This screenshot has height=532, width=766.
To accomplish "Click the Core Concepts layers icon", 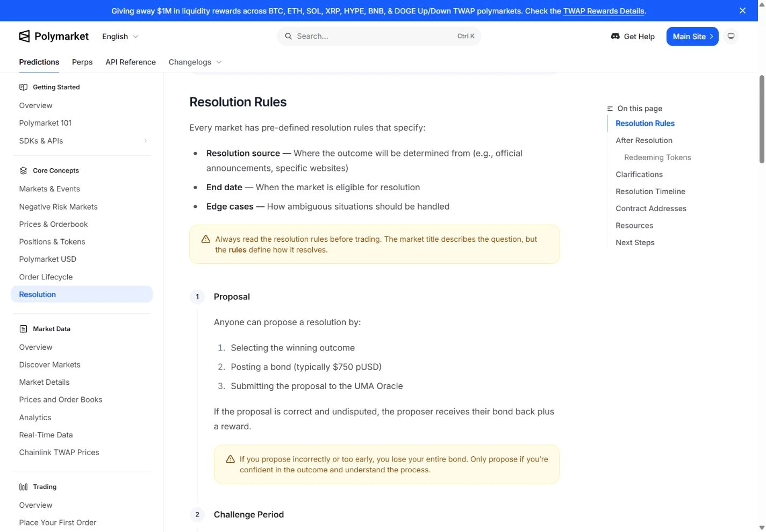I will (x=23, y=170).
